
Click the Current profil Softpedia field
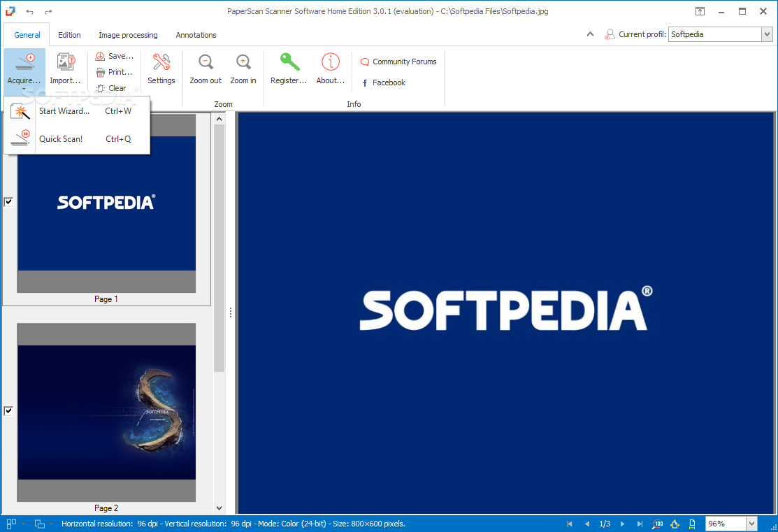tap(715, 34)
